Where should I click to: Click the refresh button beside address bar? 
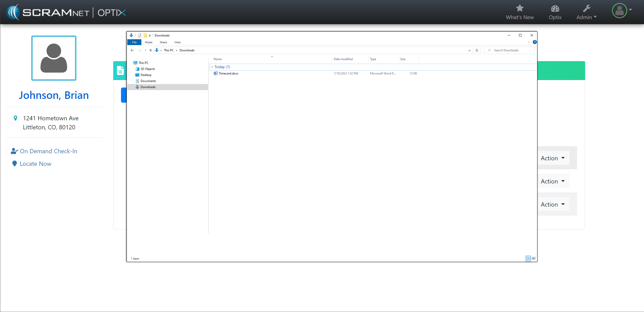(x=477, y=50)
